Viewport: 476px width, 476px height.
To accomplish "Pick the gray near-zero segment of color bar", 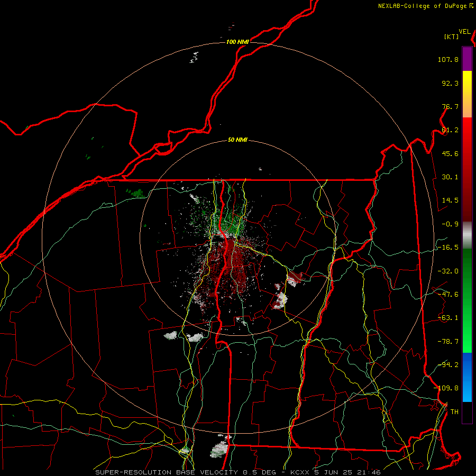I will click(x=467, y=235).
